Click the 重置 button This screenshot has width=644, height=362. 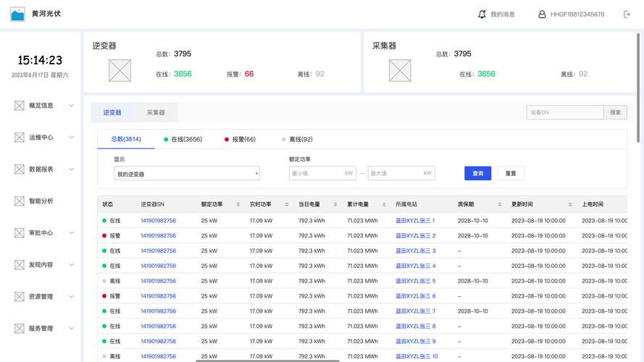coord(511,173)
